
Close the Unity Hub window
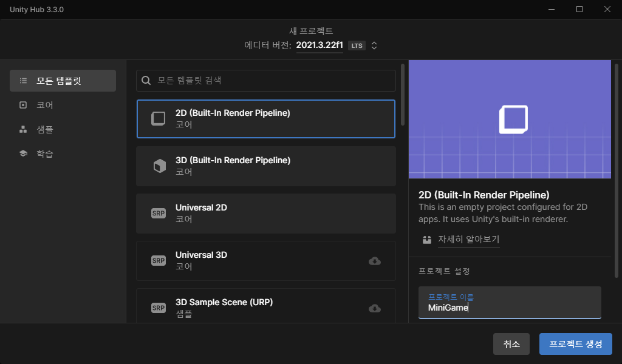coord(607,9)
